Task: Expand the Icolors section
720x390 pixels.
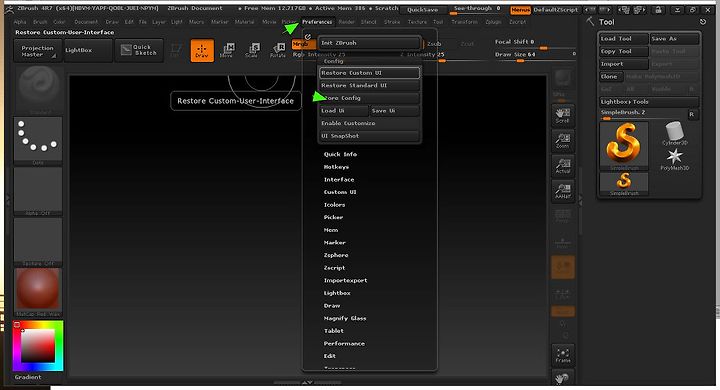Action: point(334,205)
